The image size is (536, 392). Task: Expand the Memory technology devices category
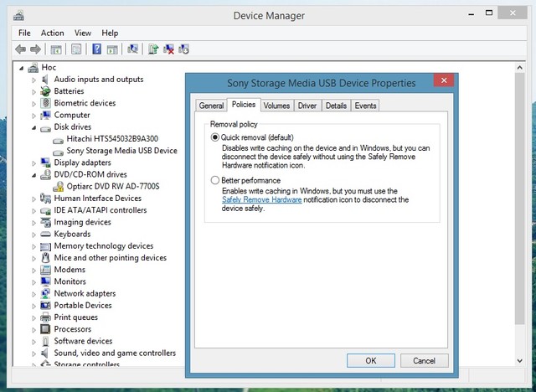coord(33,246)
